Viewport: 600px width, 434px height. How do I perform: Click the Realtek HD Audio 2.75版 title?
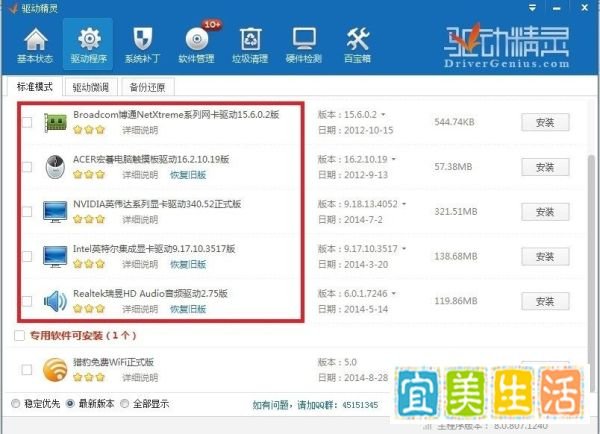tap(150, 294)
